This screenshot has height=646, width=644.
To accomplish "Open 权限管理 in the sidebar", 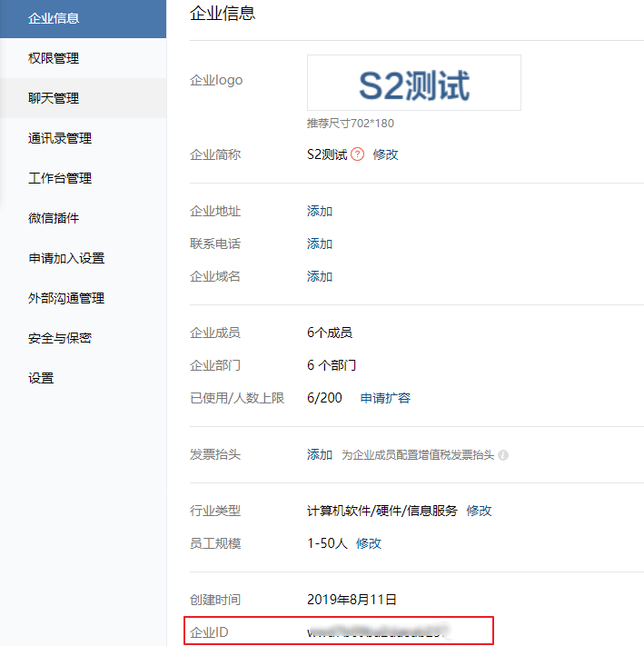I will click(x=54, y=58).
